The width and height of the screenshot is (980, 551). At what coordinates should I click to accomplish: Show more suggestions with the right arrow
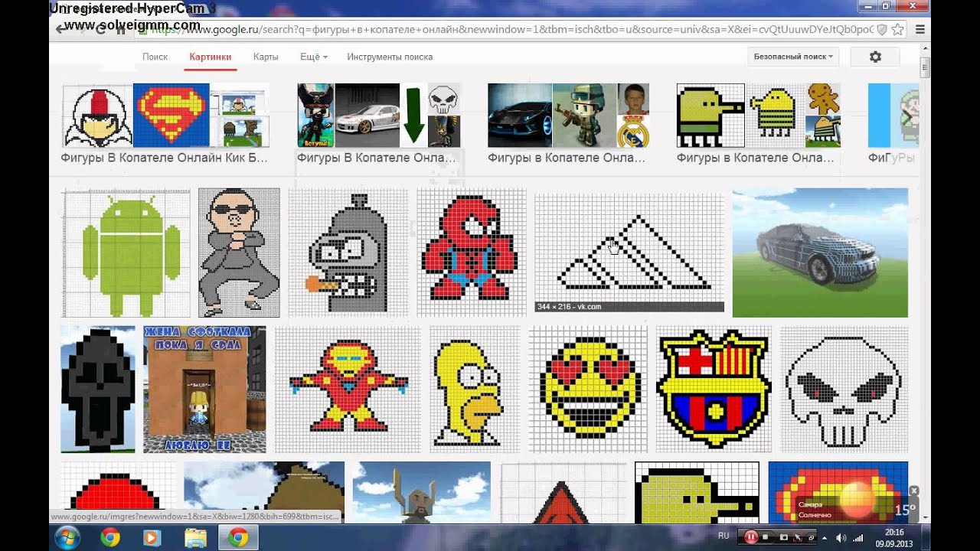tap(907, 117)
